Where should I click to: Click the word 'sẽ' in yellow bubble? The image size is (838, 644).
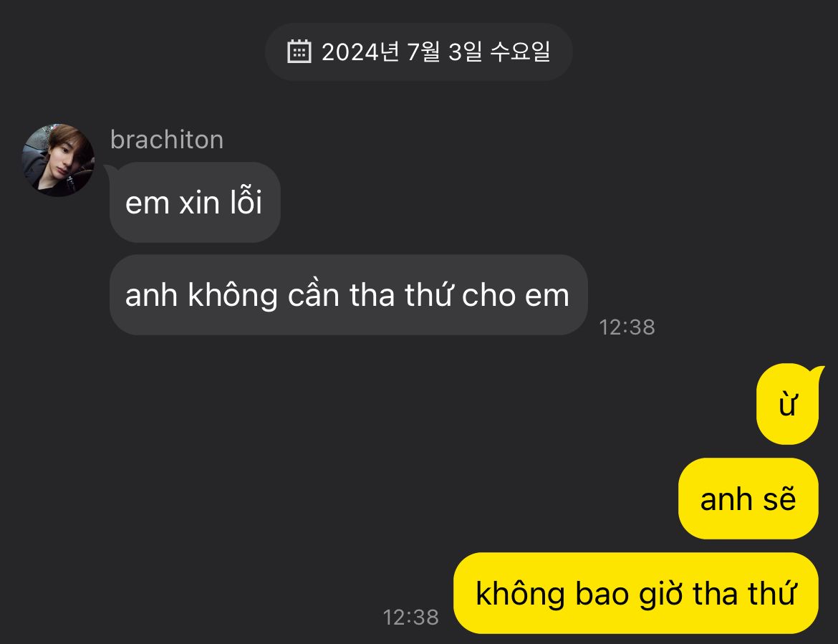pyautogui.click(x=779, y=498)
